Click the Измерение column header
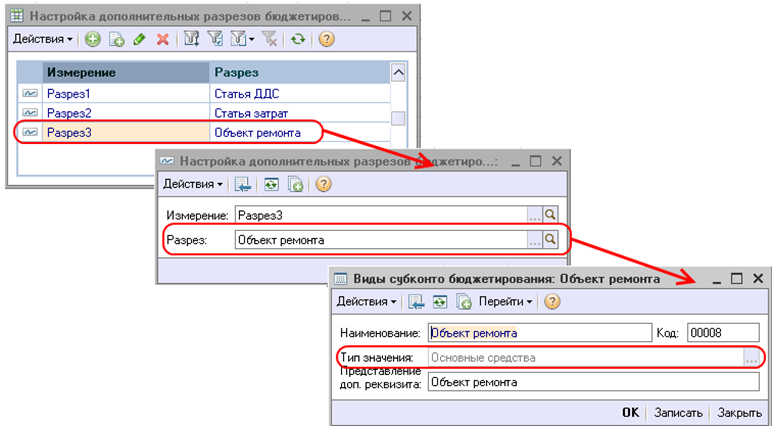Viewport: 774px width, 428px height. click(80, 73)
